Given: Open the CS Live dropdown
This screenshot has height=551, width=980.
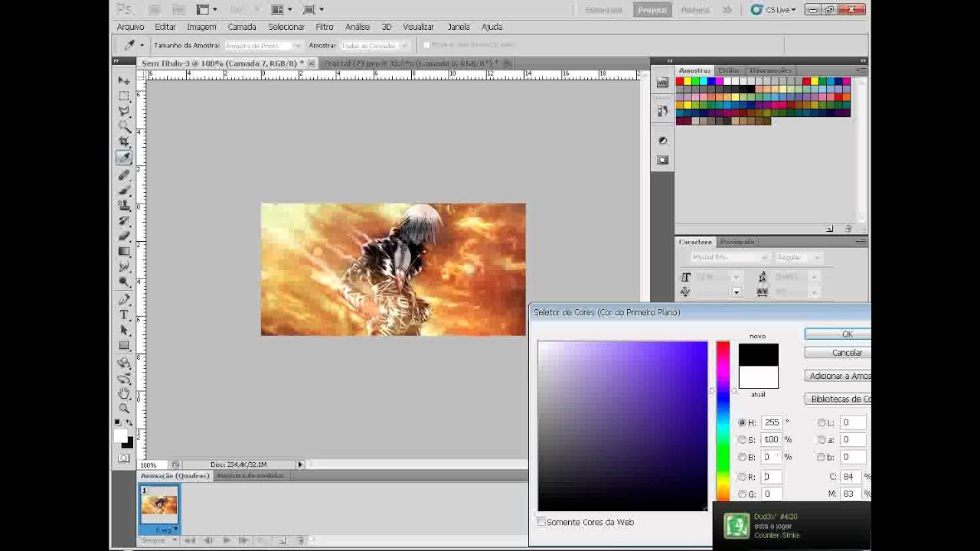Looking at the screenshot, I should pyautogui.click(x=773, y=10).
